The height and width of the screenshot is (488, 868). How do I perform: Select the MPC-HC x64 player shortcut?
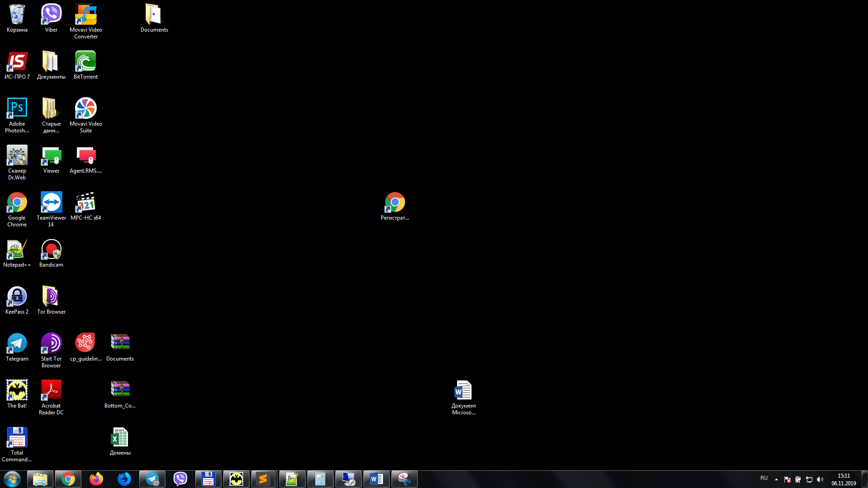pos(85,206)
